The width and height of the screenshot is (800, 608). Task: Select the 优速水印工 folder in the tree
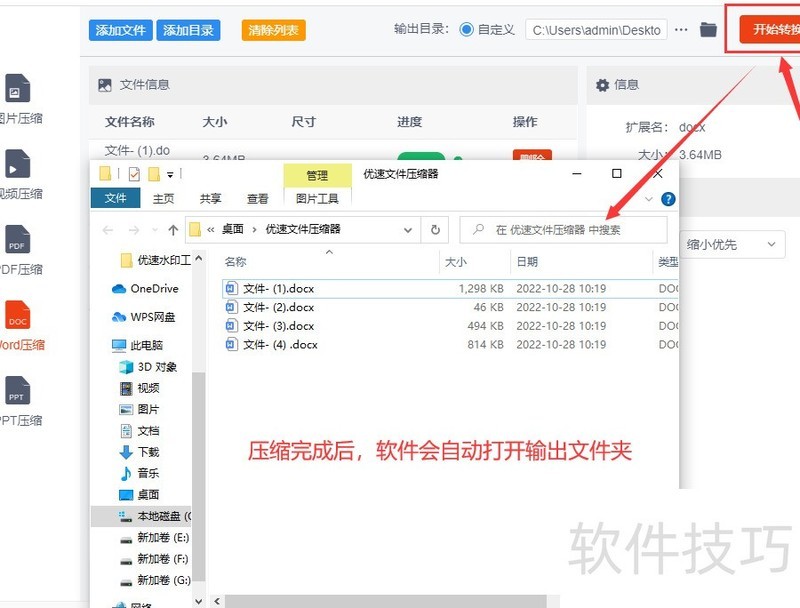click(156, 261)
